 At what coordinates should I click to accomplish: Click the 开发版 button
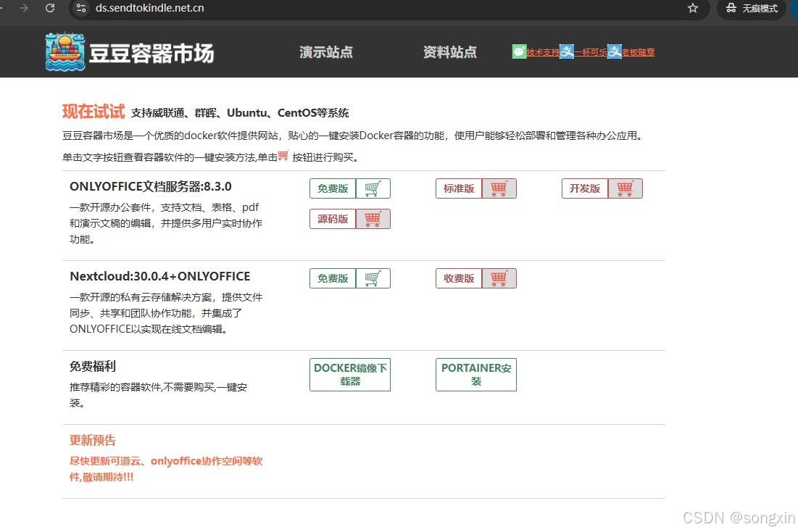point(585,188)
